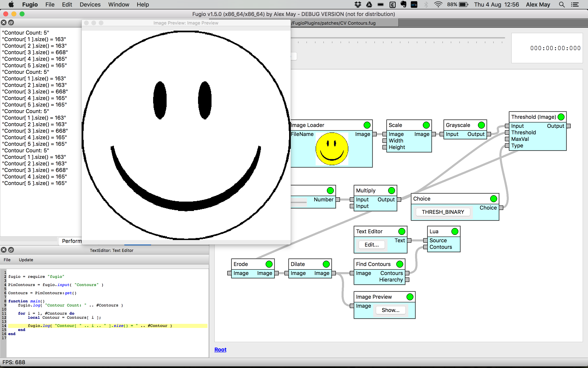Open the Help menu
The image size is (588, 368).
143,5
